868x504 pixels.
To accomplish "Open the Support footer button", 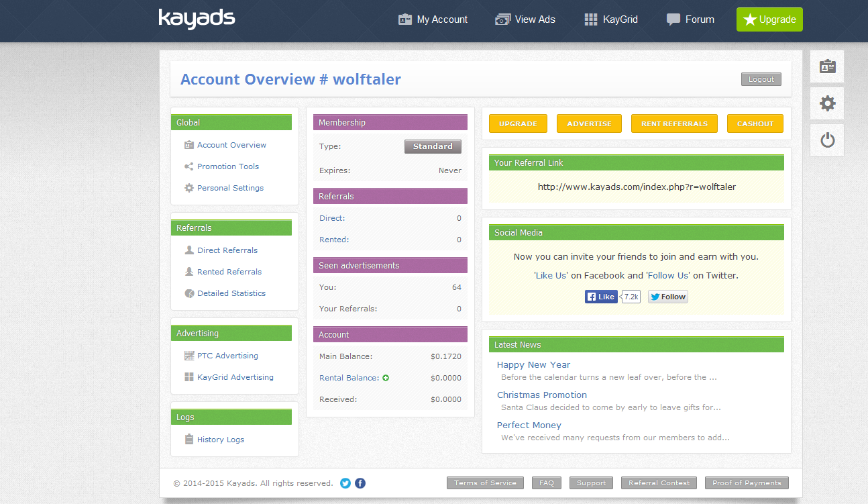I will (591, 483).
